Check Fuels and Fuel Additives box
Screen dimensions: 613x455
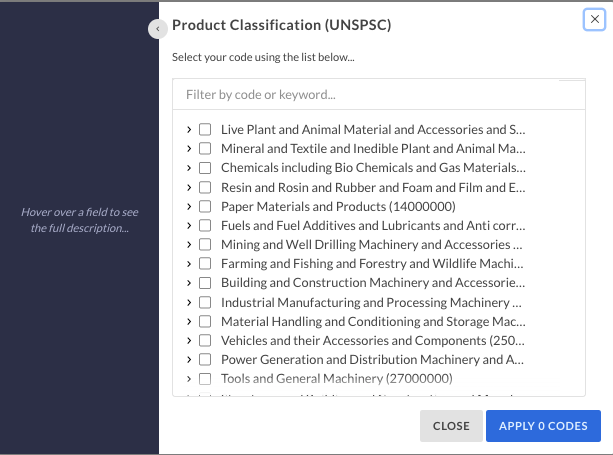[x=205, y=226]
